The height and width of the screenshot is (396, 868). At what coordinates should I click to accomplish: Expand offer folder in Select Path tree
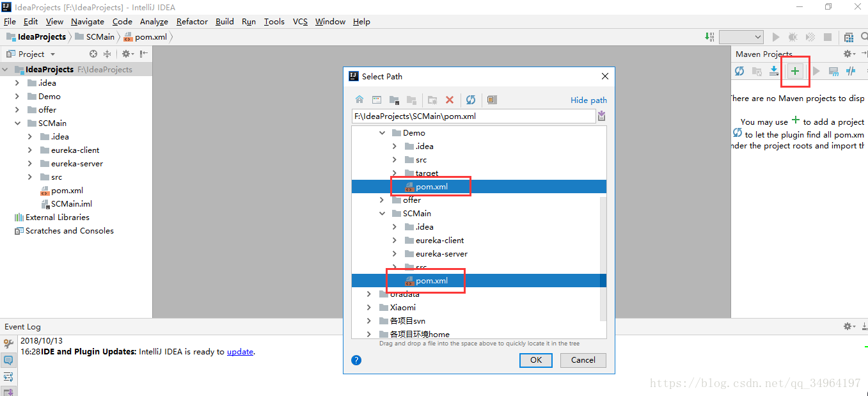382,200
